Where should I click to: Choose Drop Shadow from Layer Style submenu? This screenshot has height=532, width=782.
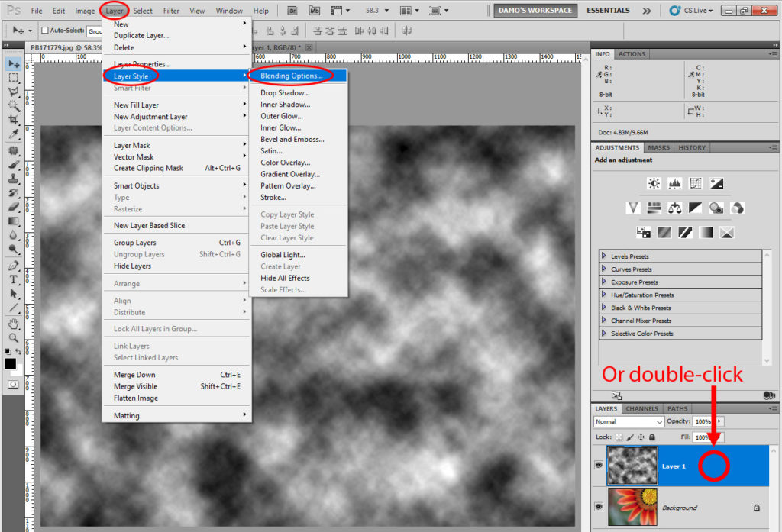pos(285,93)
